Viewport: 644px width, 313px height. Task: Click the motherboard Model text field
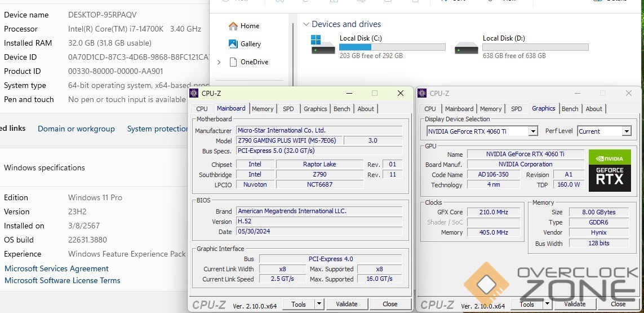(x=288, y=140)
